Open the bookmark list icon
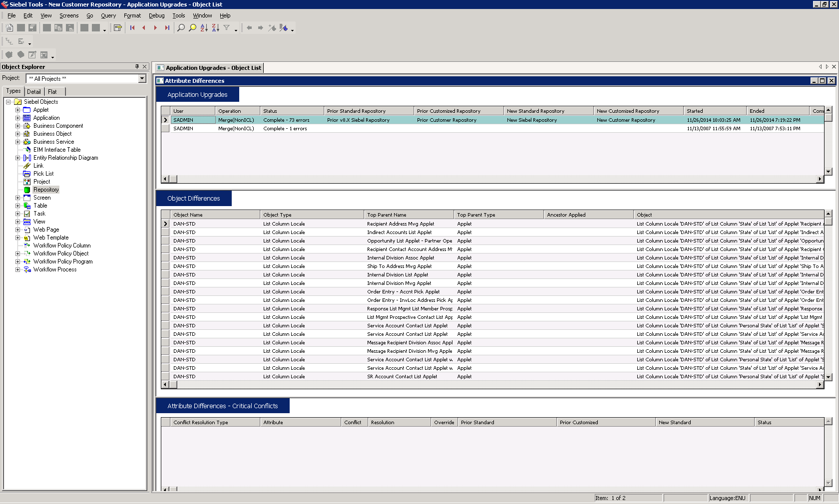 coord(284,28)
